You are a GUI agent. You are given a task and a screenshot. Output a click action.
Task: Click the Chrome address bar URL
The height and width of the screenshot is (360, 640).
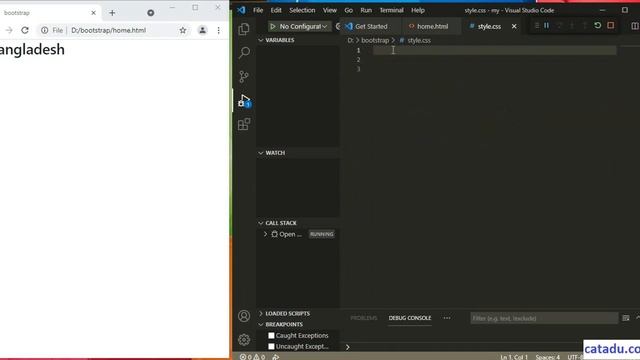tap(109, 30)
